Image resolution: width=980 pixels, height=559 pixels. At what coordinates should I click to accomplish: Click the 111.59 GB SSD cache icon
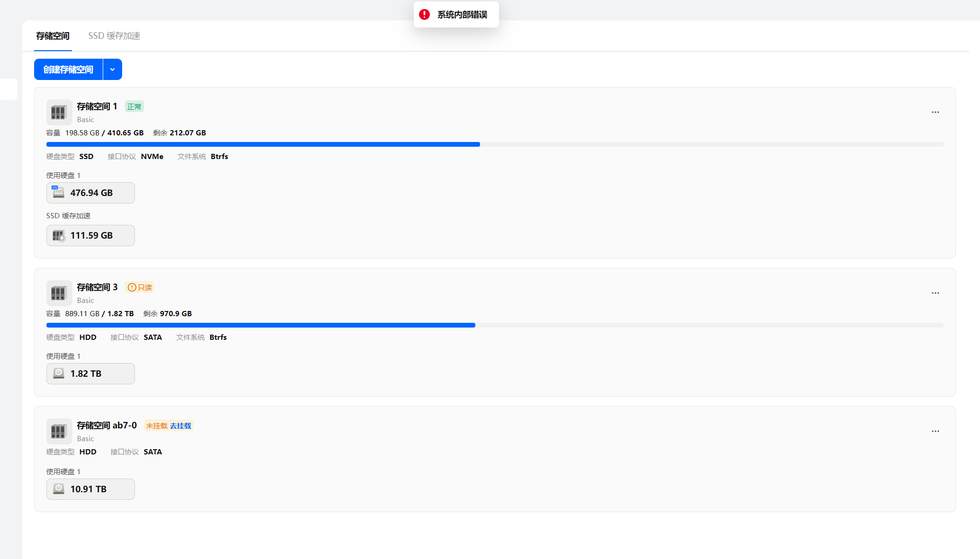[58, 235]
